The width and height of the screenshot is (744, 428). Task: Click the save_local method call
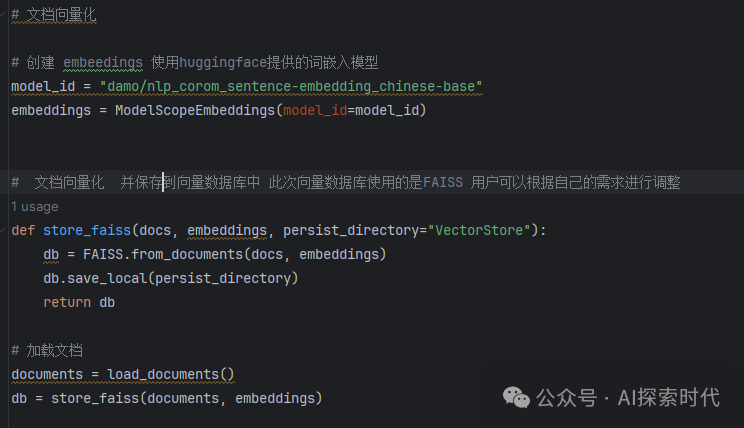[x=107, y=278]
